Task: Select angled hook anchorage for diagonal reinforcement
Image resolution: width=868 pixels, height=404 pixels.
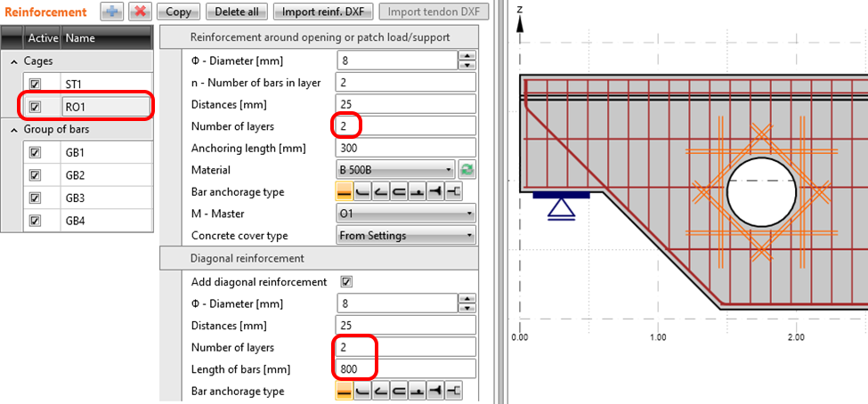Action: (381, 392)
